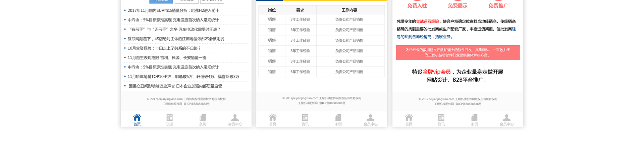Select the 免费展示 label

click(458, 6)
